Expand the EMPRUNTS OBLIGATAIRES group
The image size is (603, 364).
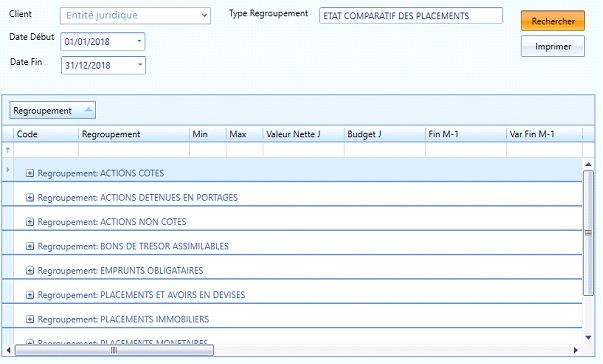[30, 271]
